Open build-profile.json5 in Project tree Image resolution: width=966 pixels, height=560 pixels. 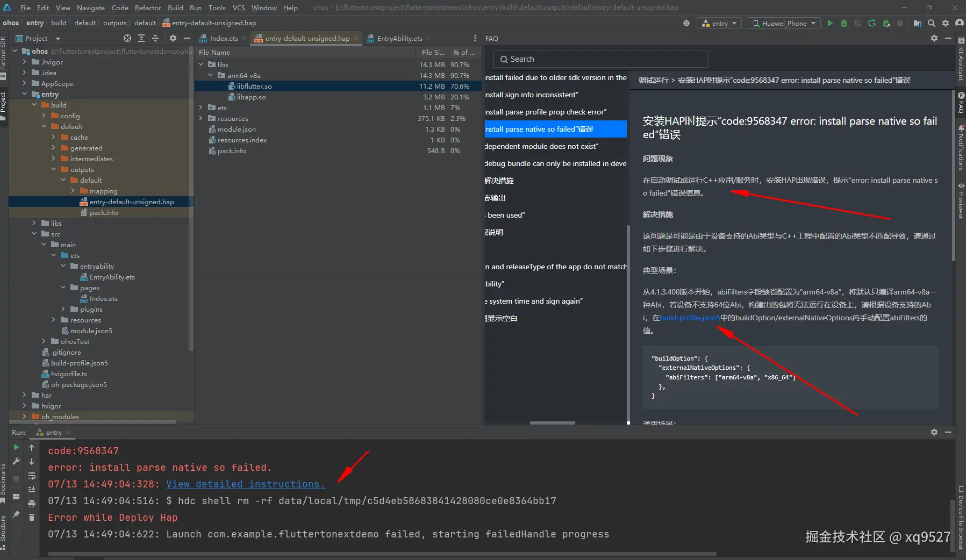coord(80,363)
